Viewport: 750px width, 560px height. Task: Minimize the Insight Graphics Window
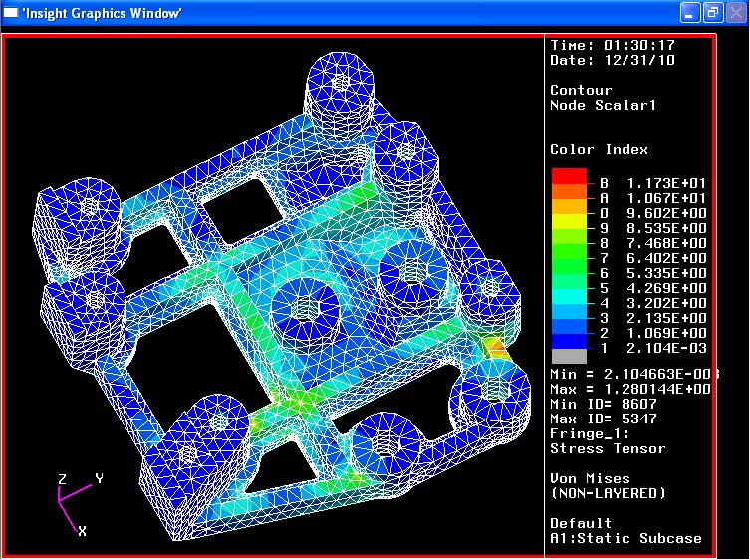(x=690, y=13)
